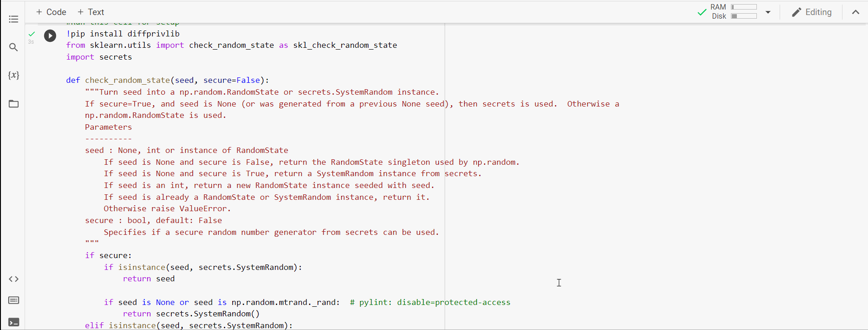Viewport: 868px width, 330px height.
Task: Insert a new Text cell
Action: click(91, 12)
